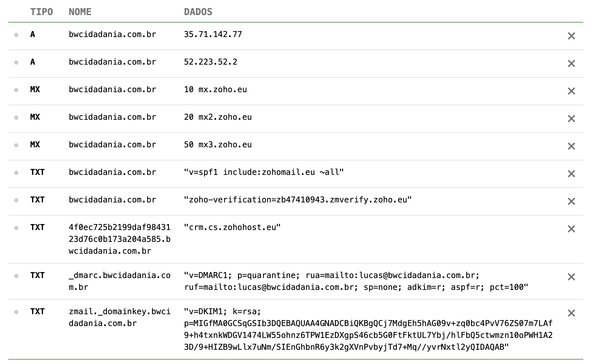The width and height of the screenshot is (594, 364).
Task: Click status dot of mx.zoho.eu row
Action: pos(16,90)
